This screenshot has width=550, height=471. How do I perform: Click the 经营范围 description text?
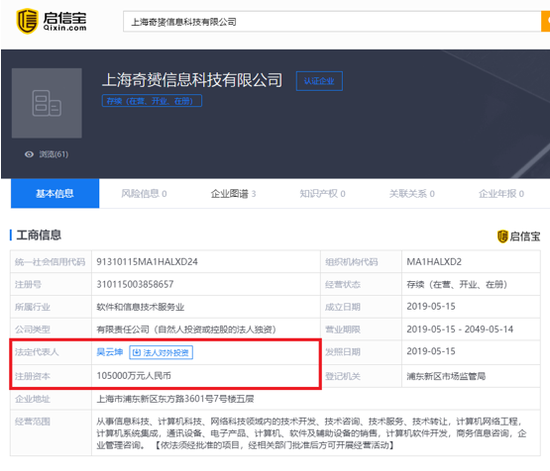pos(311,433)
